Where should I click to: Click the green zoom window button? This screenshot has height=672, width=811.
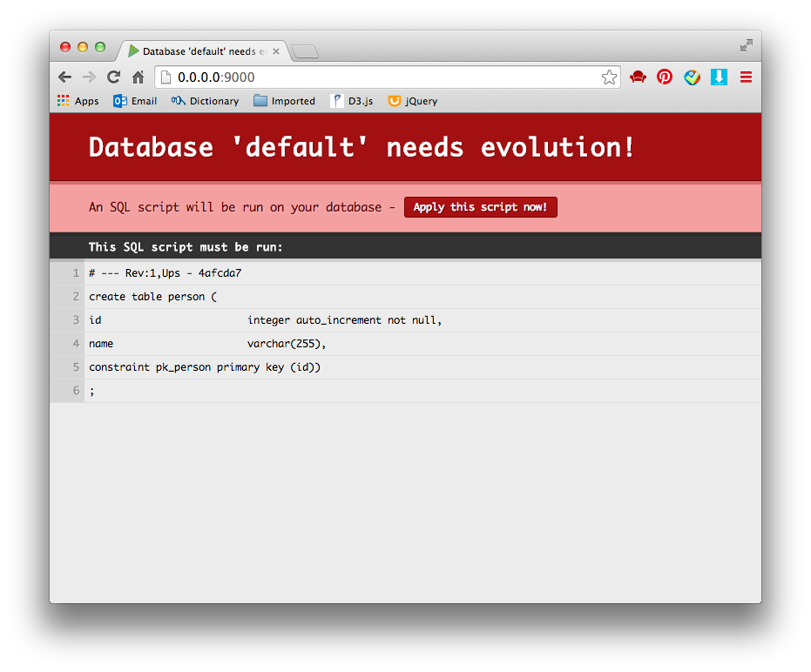pyautogui.click(x=100, y=47)
